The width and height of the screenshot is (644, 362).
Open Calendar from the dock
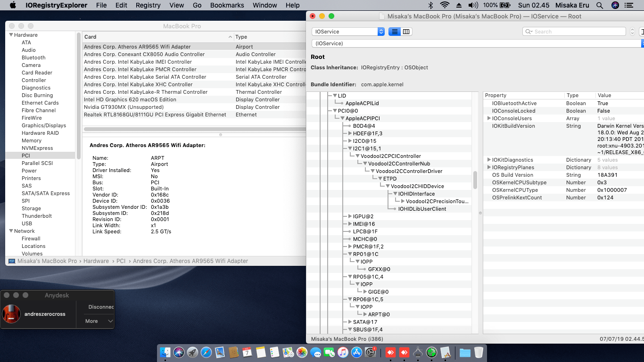[247, 353]
